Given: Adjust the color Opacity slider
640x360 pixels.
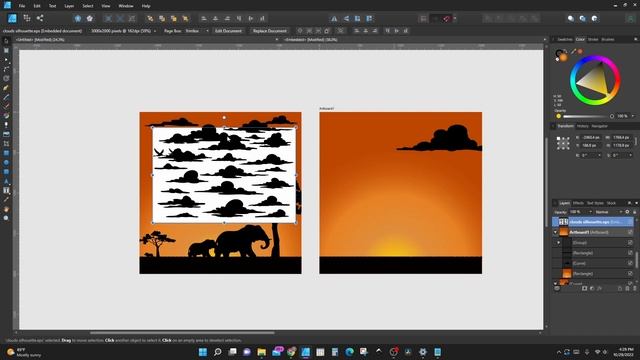Looking at the screenshot, I should (x=588, y=116).
